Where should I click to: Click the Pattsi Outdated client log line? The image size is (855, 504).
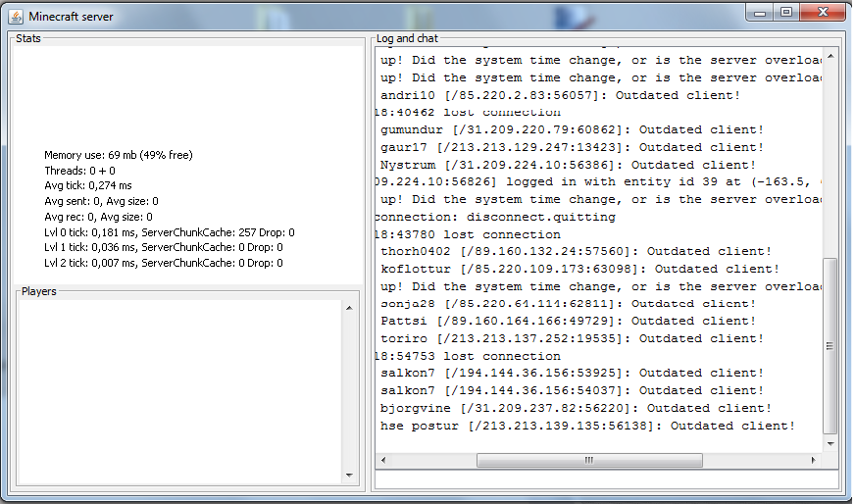[568, 321]
